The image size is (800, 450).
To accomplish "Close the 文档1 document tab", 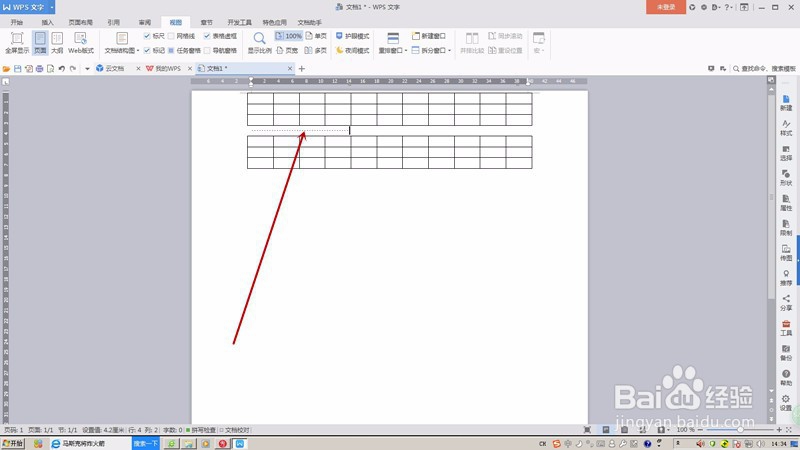I will (290, 68).
